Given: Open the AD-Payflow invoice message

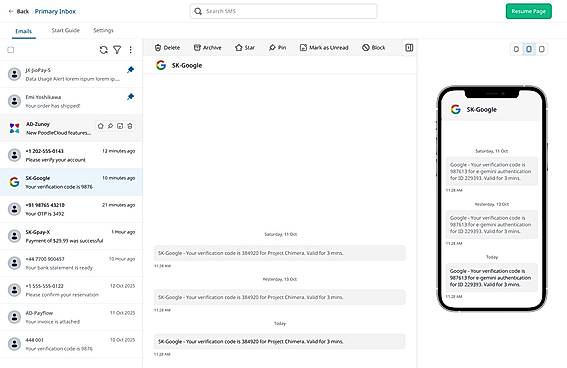Looking at the screenshot, I should coord(71,317).
